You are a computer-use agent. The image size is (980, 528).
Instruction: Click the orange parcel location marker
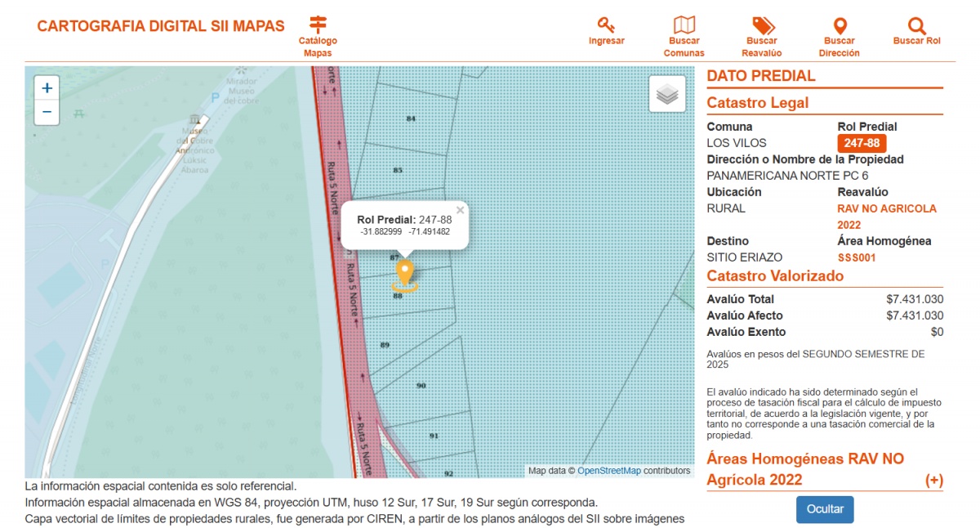coord(404,274)
